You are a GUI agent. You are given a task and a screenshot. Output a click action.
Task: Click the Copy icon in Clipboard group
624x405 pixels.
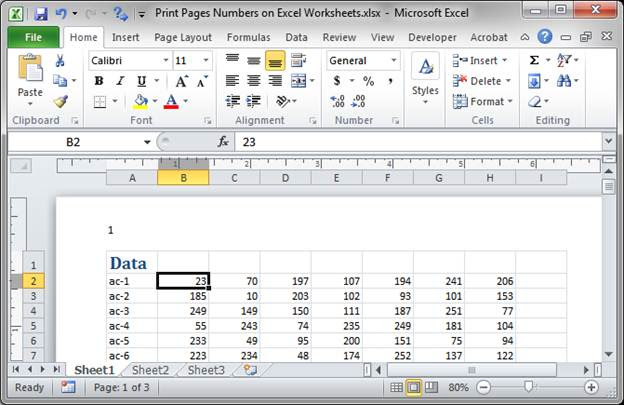[x=60, y=81]
